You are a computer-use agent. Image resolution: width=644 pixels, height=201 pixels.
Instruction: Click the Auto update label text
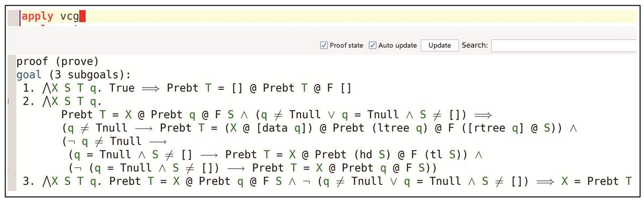click(x=398, y=46)
